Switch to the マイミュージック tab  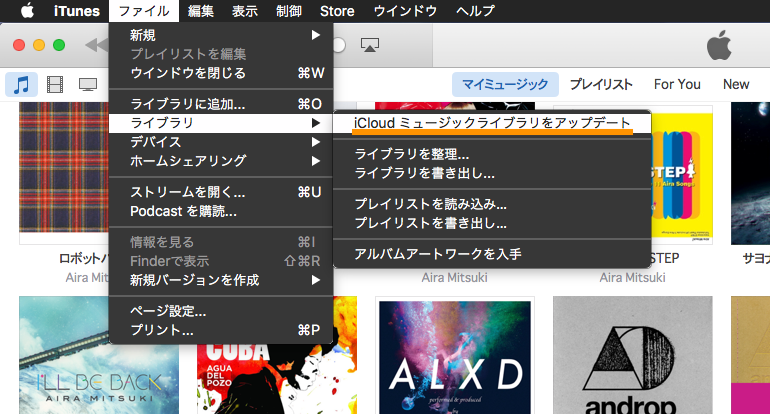pyautogui.click(x=505, y=84)
